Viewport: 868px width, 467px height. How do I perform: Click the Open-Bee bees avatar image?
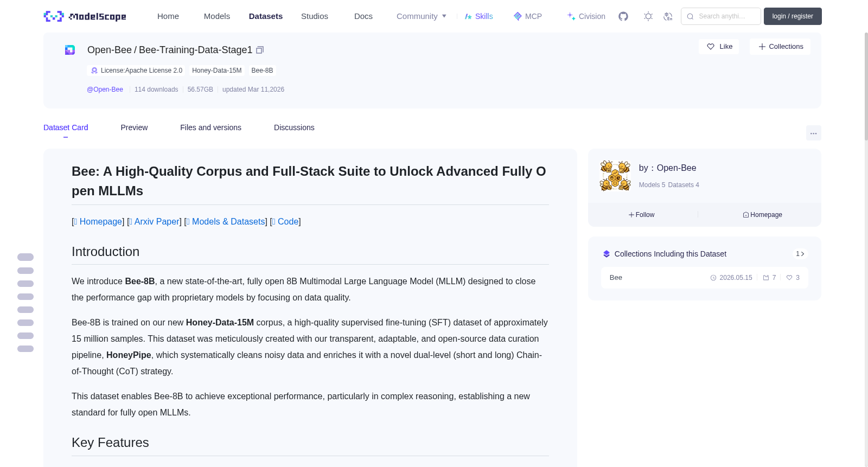coord(615,176)
